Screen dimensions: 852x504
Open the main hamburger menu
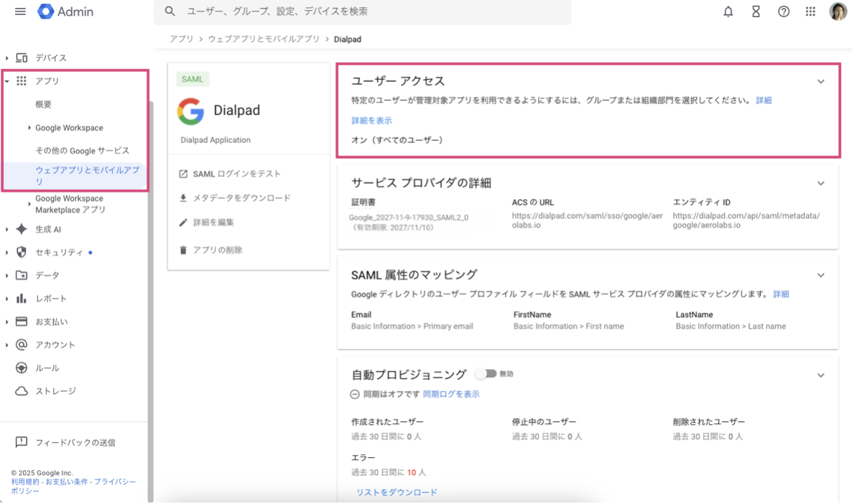20,11
